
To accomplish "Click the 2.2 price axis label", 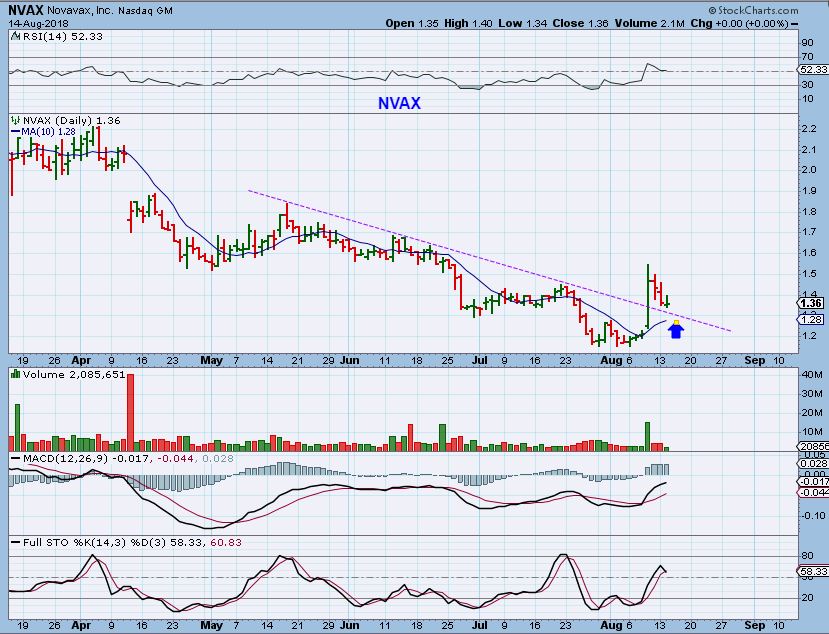I will (x=809, y=128).
